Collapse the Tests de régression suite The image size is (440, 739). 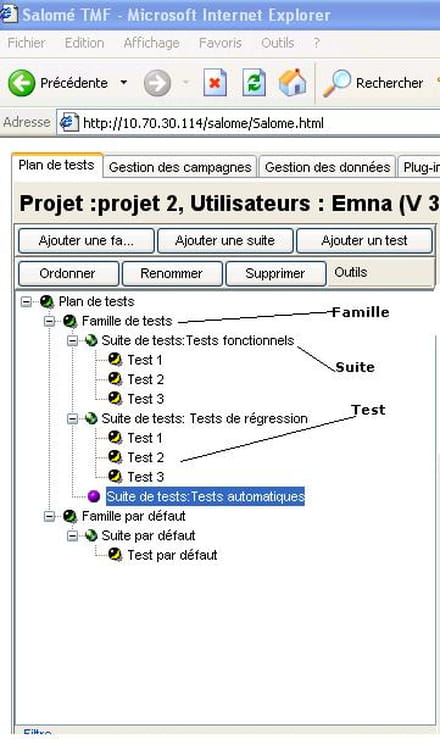[x=72, y=418]
